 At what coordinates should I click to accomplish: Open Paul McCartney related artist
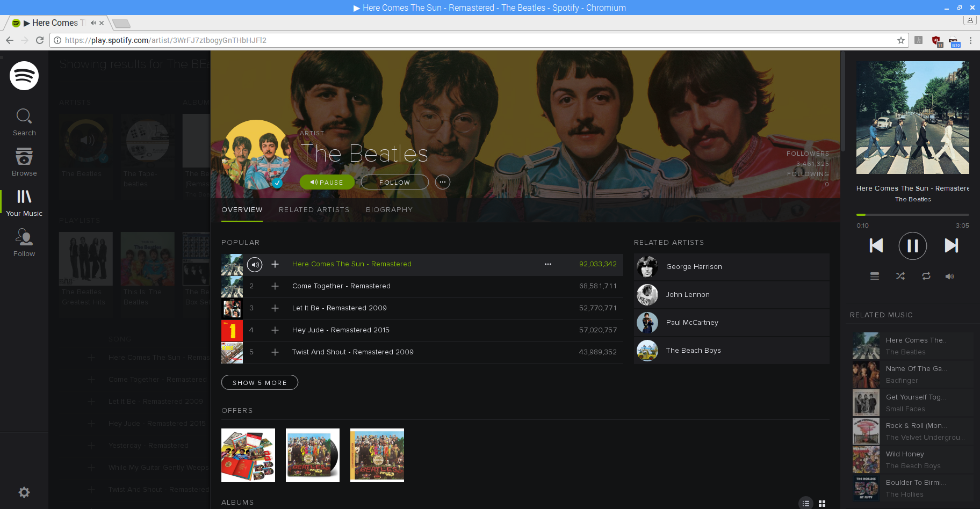[x=732, y=323]
